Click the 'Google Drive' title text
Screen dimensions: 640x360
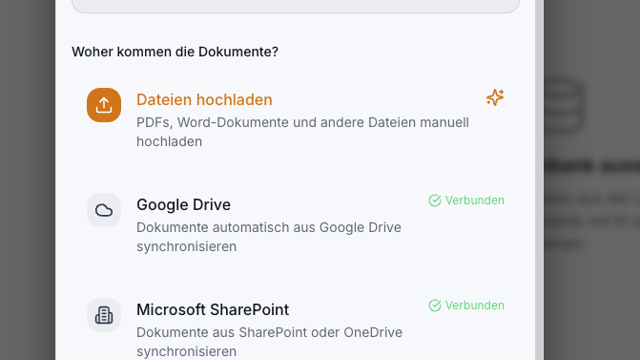pyautogui.click(x=183, y=205)
